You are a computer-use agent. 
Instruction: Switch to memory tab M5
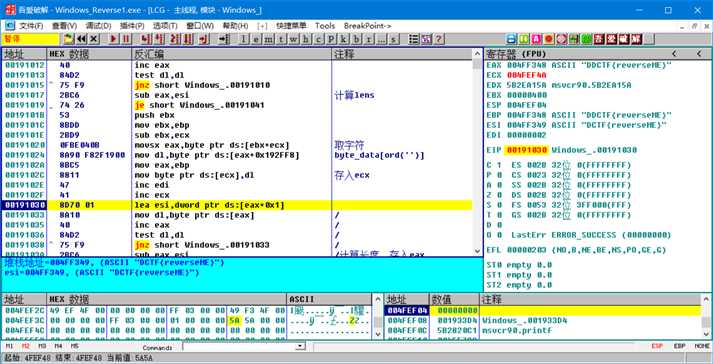[75, 347]
